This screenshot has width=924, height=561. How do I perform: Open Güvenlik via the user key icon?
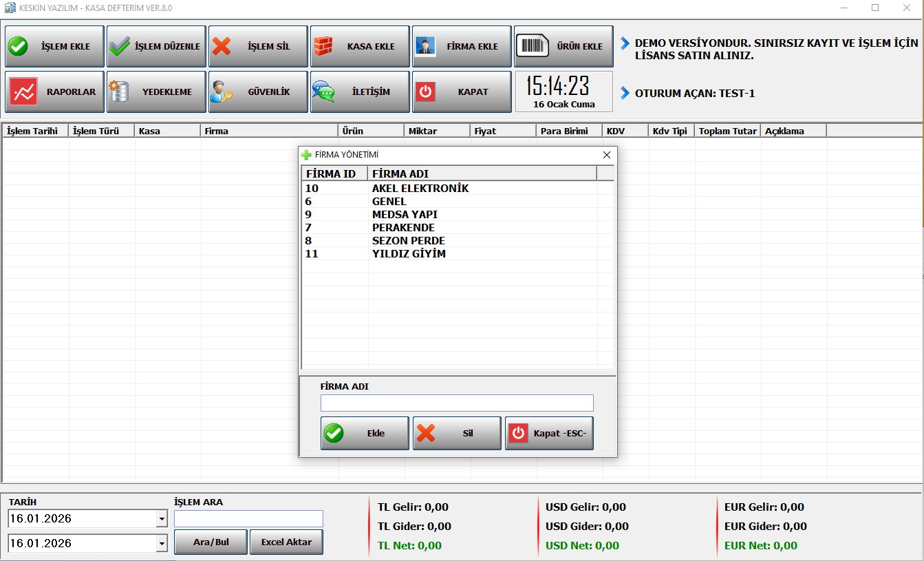click(x=222, y=92)
